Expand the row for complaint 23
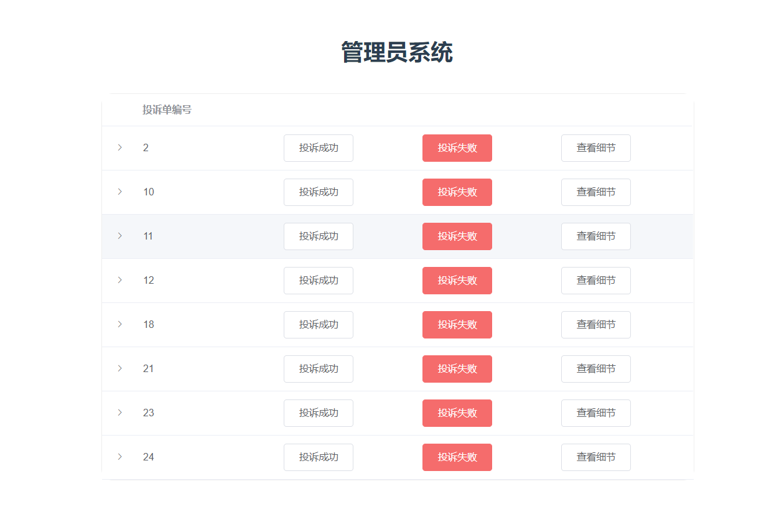This screenshot has height=532, width=769. 120,413
